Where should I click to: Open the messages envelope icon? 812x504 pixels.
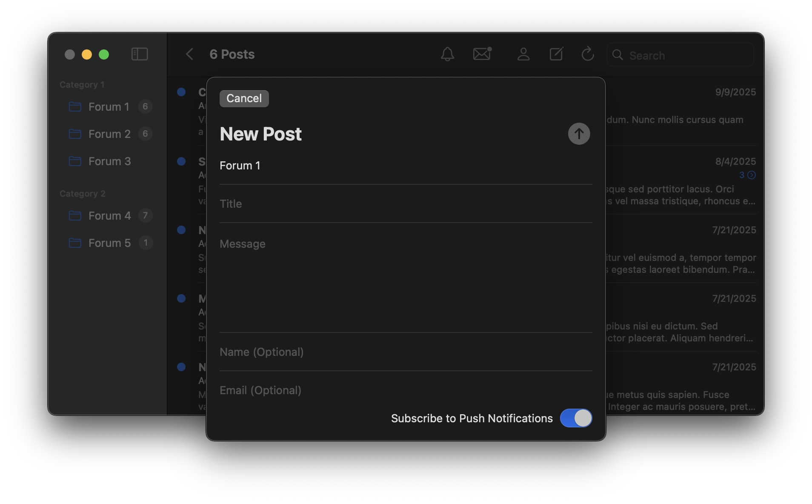(482, 54)
